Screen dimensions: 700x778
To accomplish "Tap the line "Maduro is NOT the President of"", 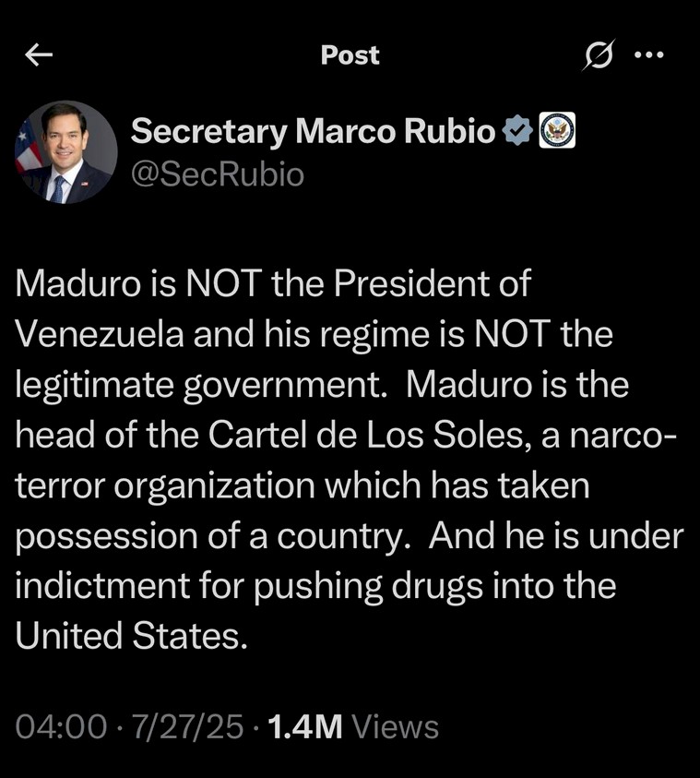I will click(273, 283).
